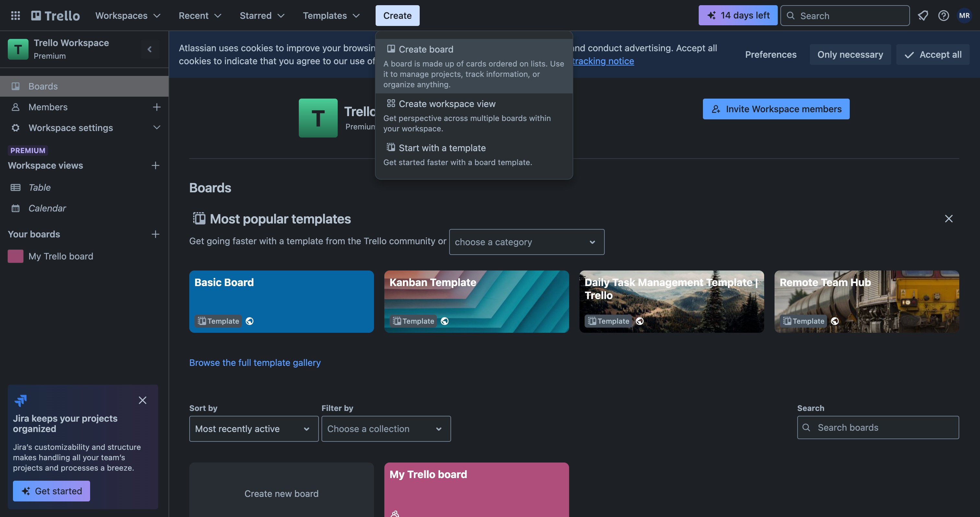The image size is (980, 517).
Task: Open the Workspaces dropdown
Action: [x=128, y=16]
